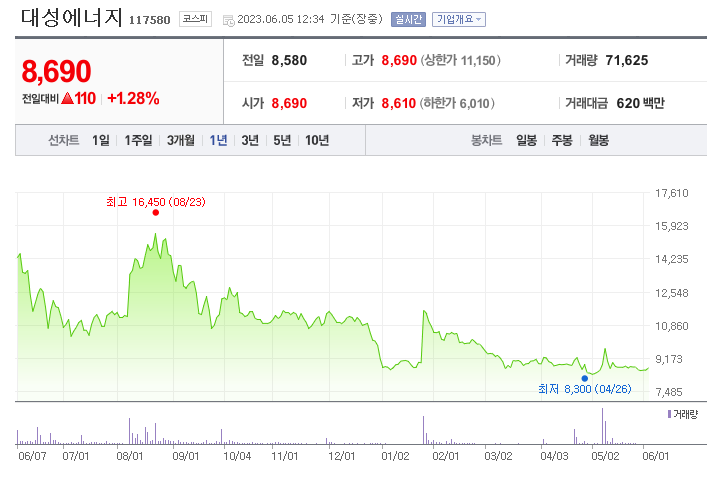Click the stock name 대성에너지
This screenshot has height=480, width=707.
point(71,18)
